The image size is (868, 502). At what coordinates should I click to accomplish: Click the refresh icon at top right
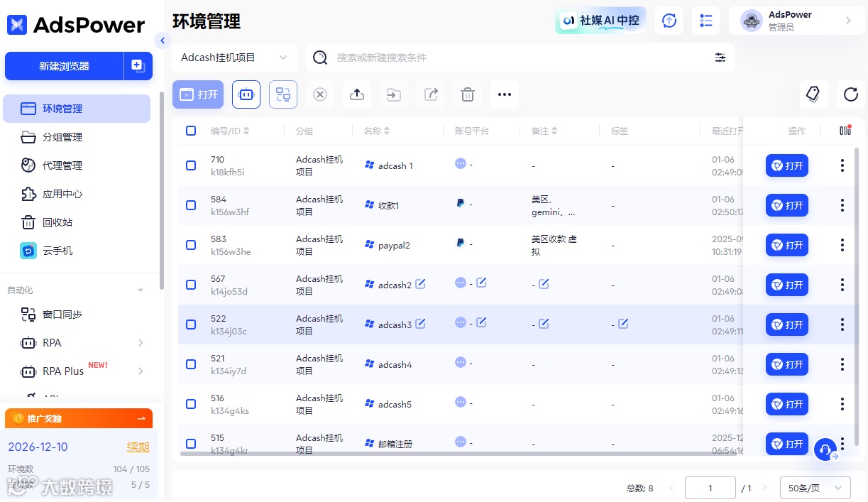click(x=850, y=94)
